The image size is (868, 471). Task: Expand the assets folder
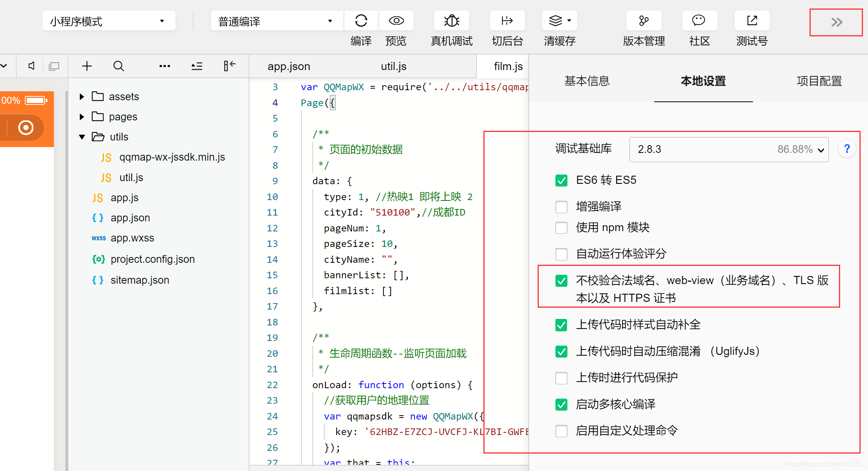pyautogui.click(x=82, y=97)
